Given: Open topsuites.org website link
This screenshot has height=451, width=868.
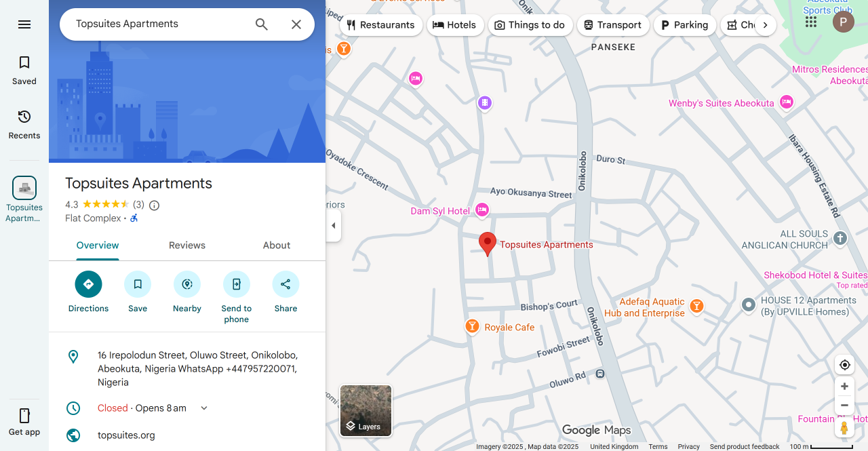Looking at the screenshot, I should pos(126,435).
